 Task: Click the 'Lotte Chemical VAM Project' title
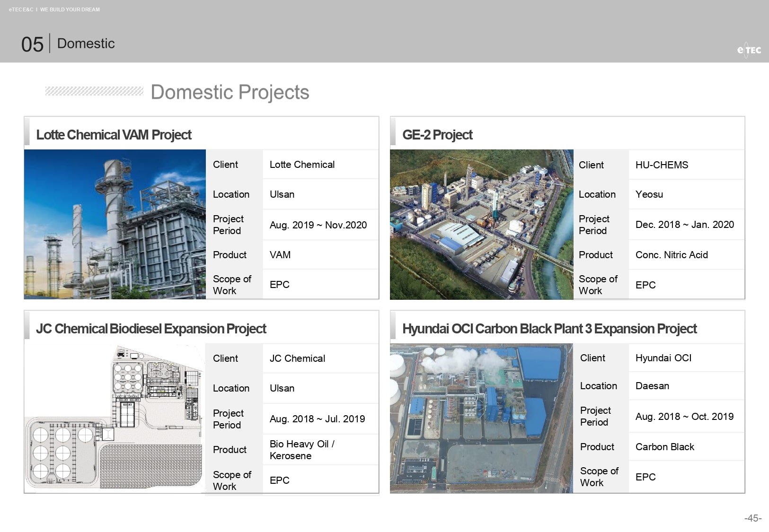pyautogui.click(x=114, y=135)
